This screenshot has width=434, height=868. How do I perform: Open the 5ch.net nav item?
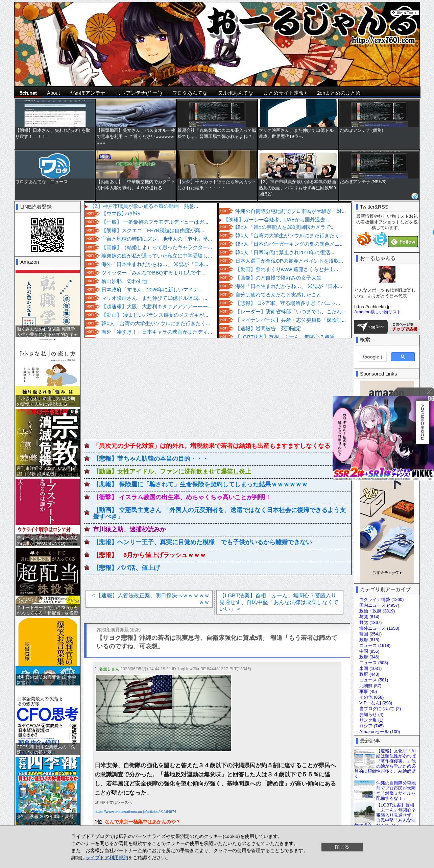28,93
